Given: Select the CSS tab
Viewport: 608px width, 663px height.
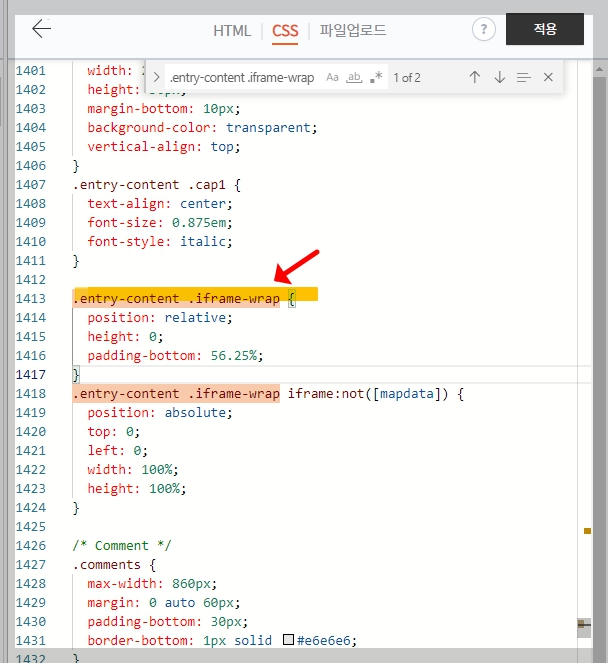Looking at the screenshot, I should [285, 31].
